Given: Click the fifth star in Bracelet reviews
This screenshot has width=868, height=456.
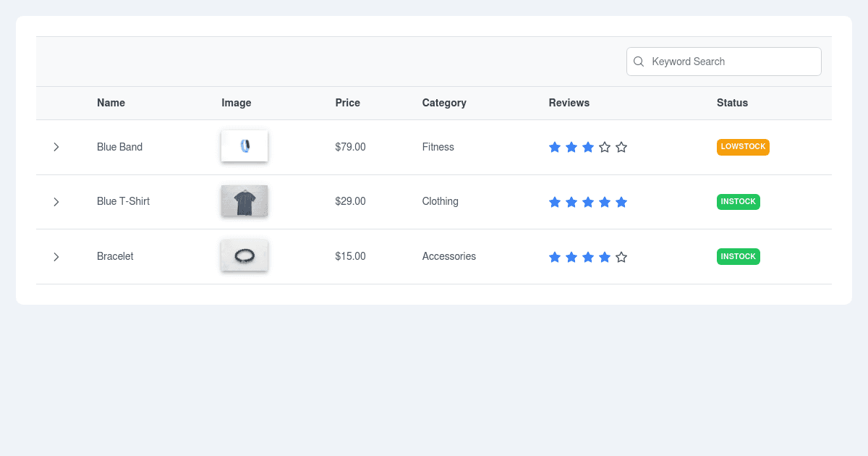Looking at the screenshot, I should [621, 257].
